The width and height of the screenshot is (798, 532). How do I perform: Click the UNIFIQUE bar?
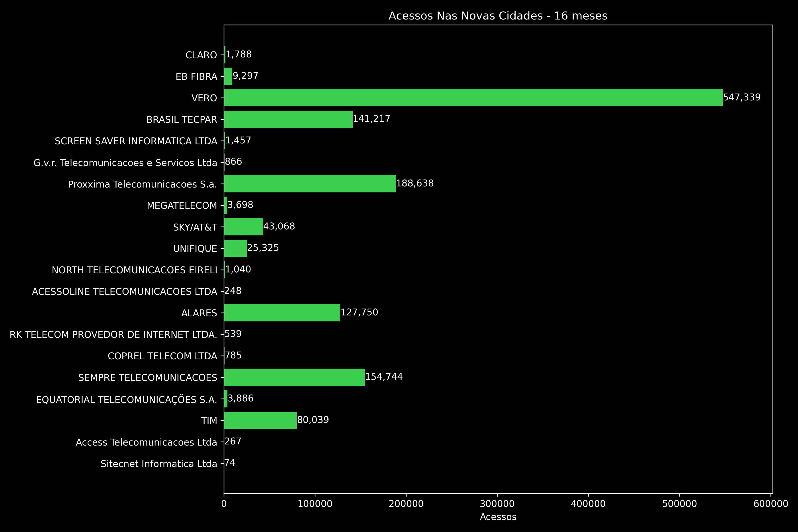point(235,248)
